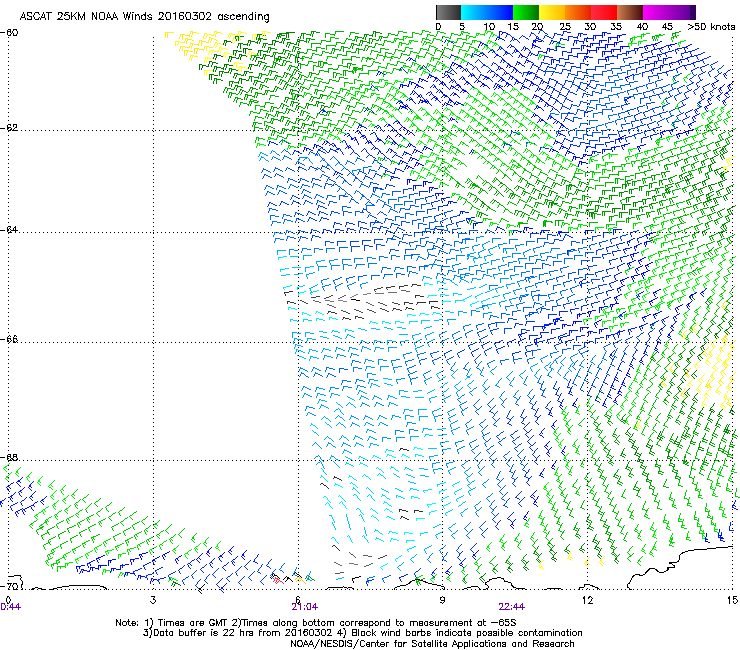This screenshot has height=650, width=740.
Task: Click the '-62' latitude axis label
Action: point(9,128)
